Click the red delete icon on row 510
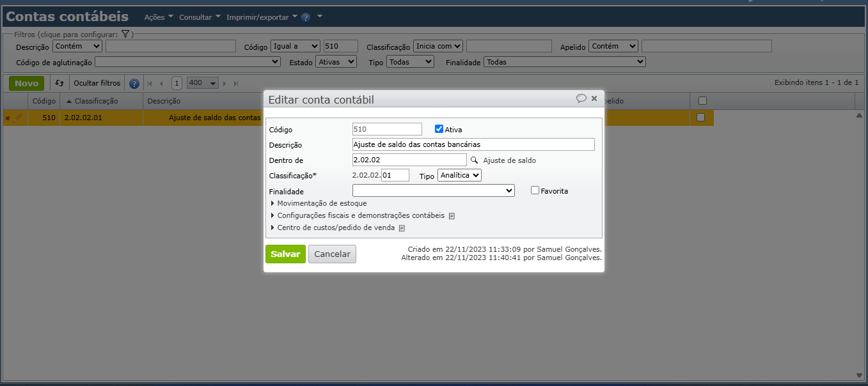 8,118
